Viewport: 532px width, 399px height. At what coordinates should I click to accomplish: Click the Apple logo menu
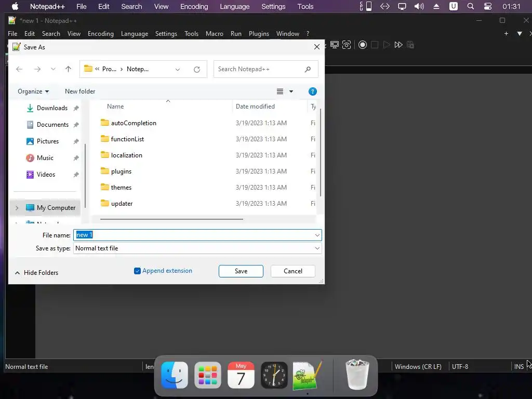[15, 6]
